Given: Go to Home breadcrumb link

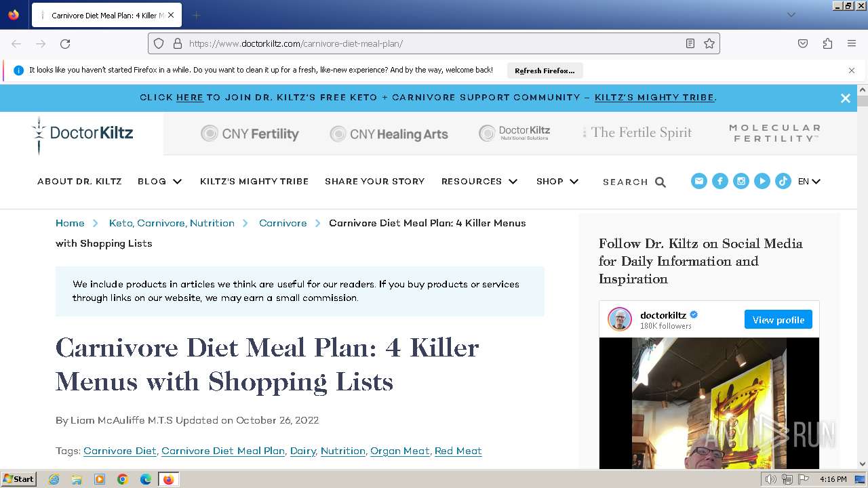Looking at the screenshot, I should tap(70, 223).
